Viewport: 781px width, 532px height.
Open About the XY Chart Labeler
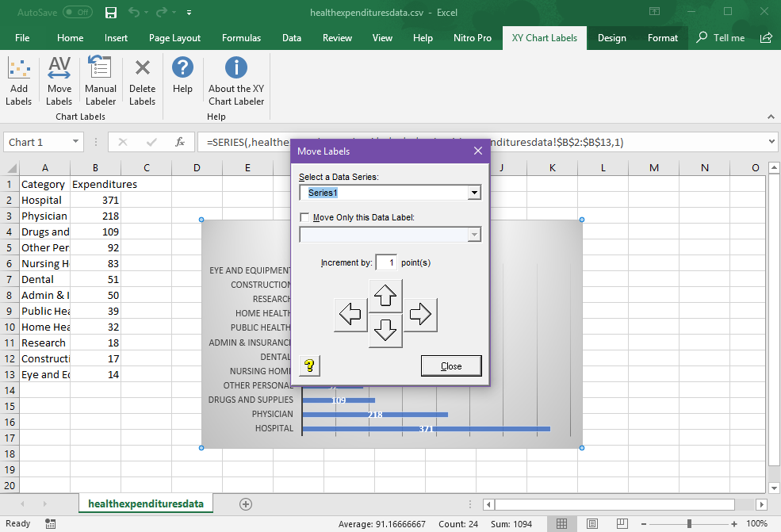click(235, 78)
